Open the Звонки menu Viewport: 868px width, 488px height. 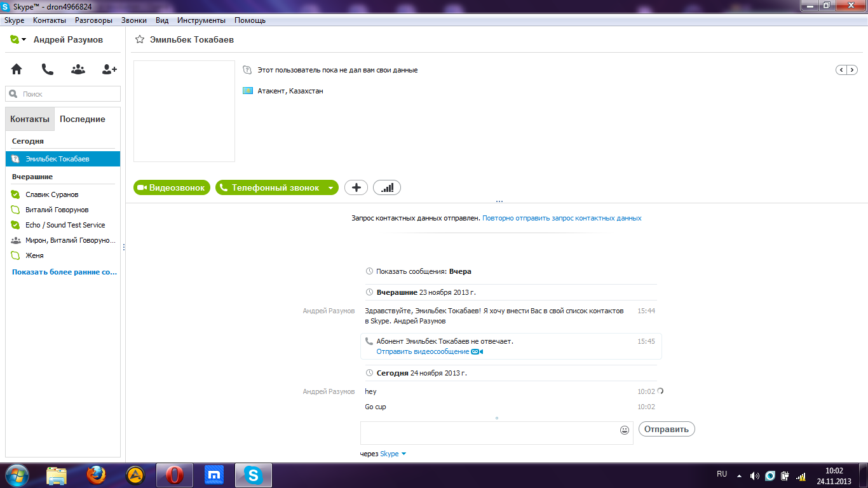point(133,20)
